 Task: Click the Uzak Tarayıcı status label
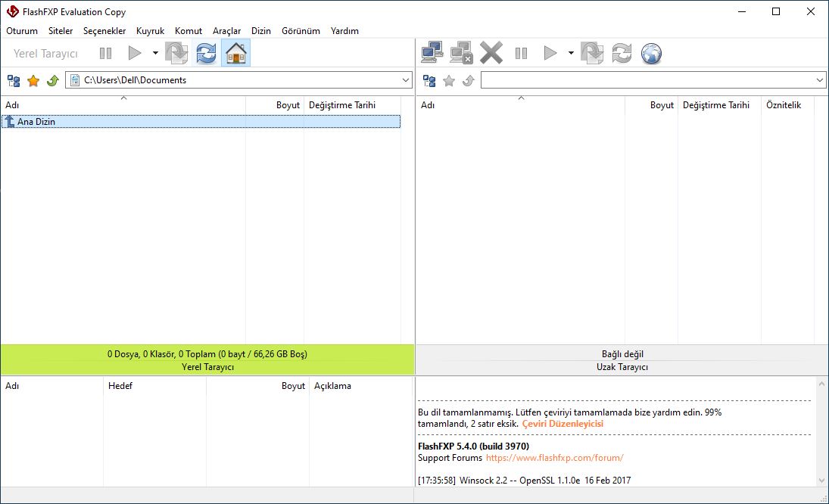pyautogui.click(x=622, y=366)
